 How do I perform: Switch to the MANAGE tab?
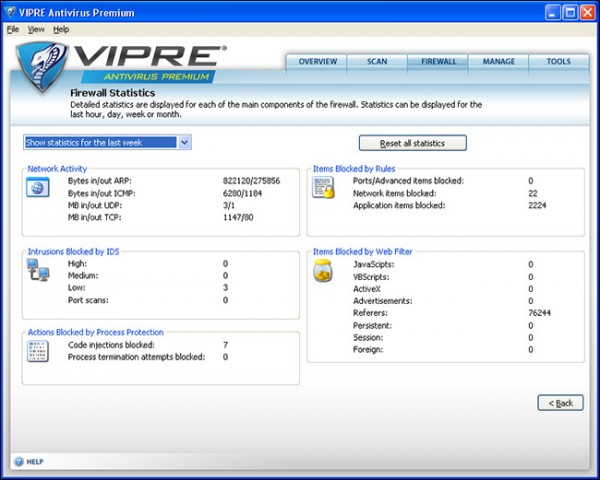(x=499, y=62)
